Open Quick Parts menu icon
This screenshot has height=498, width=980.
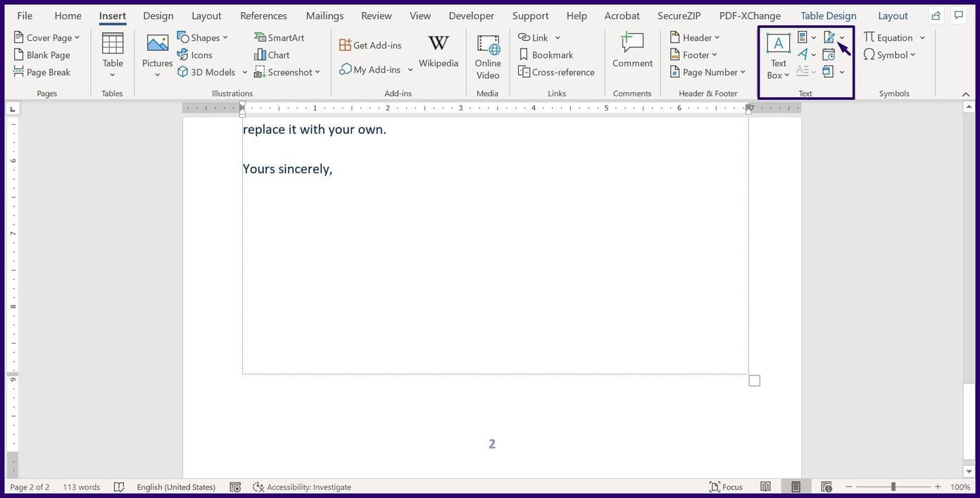(802, 37)
